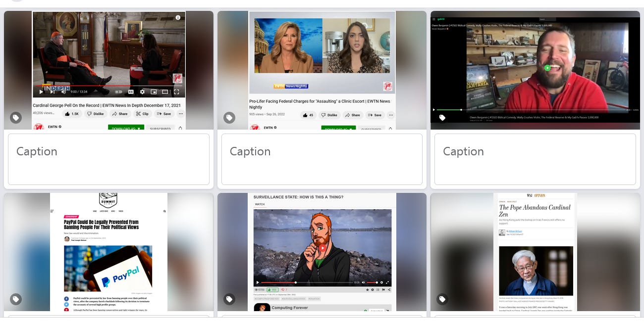Open alt-text tag on Owen Benjamin image
This screenshot has width=644, height=323.
(x=442, y=118)
